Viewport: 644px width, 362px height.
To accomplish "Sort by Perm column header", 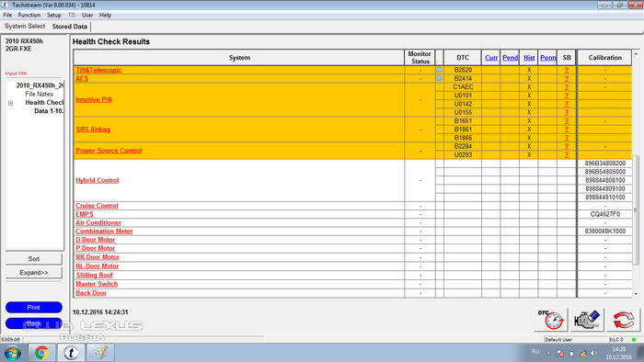I will pos(548,58).
